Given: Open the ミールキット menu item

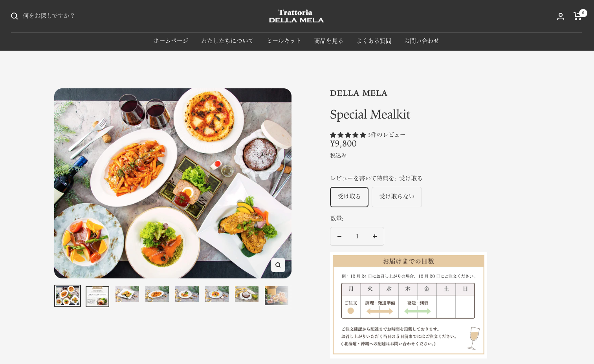Looking at the screenshot, I should click(x=284, y=41).
